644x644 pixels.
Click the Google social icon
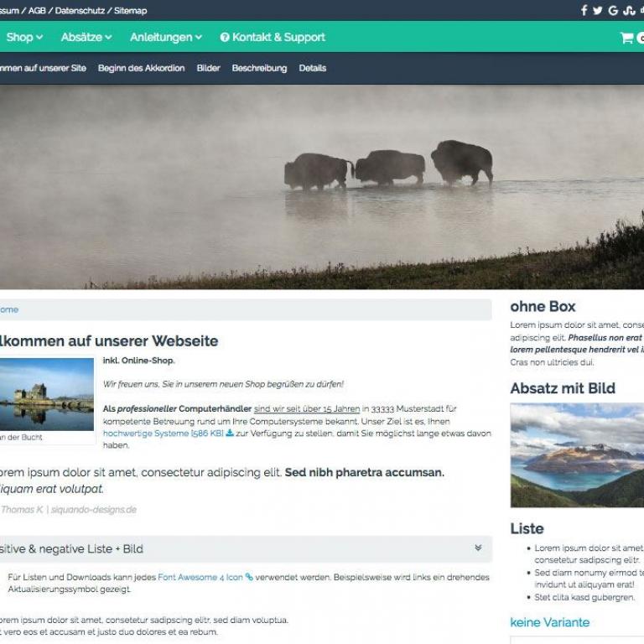point(613,11)
